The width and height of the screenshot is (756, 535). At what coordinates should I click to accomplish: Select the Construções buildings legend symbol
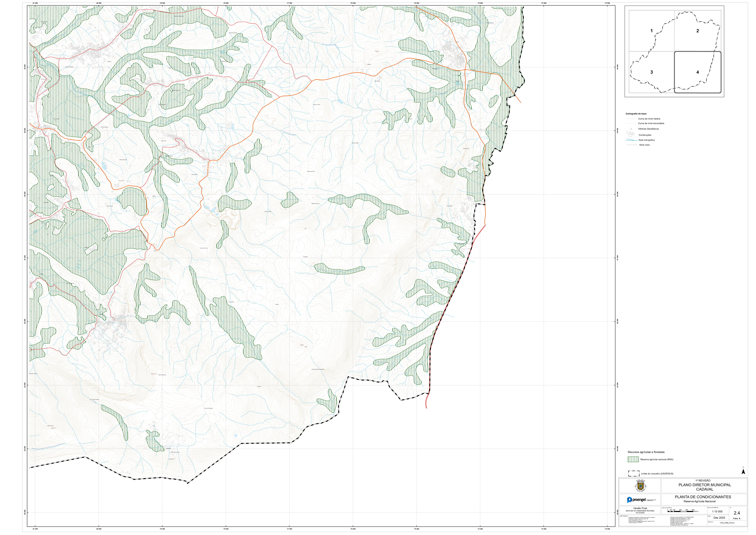coord(631,134)
